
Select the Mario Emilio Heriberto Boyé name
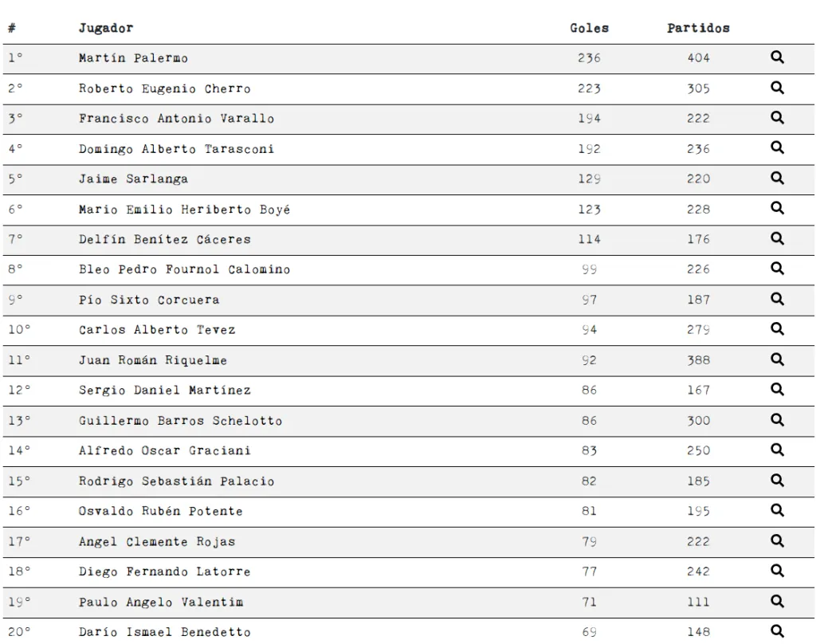coord(184,210)
